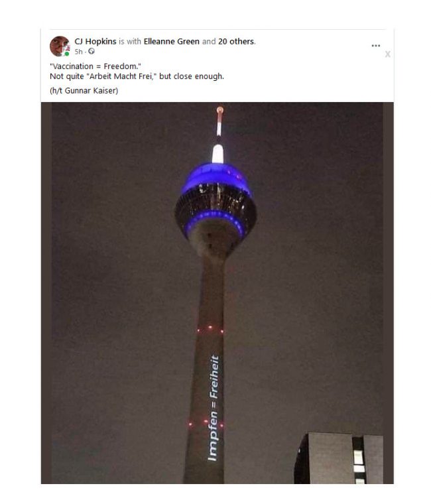Open the three-dot post options menu
431x504 pixels.
(375, 46)
